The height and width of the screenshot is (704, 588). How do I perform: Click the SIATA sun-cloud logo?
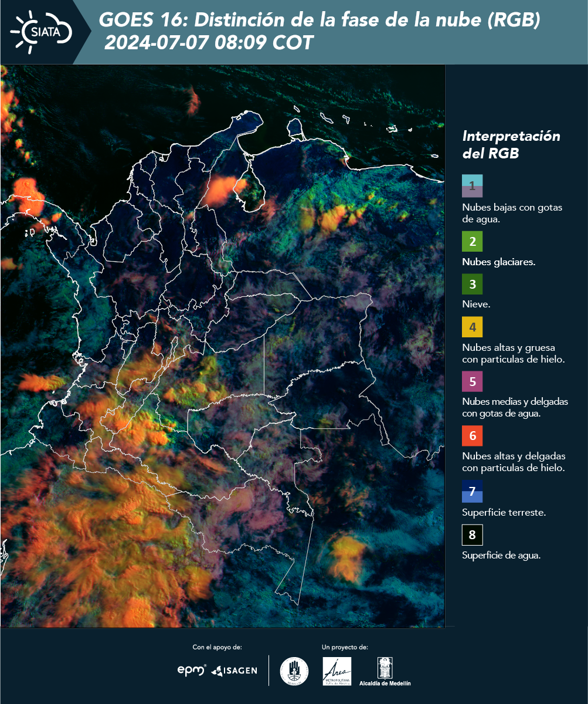(x=41, y=32)
